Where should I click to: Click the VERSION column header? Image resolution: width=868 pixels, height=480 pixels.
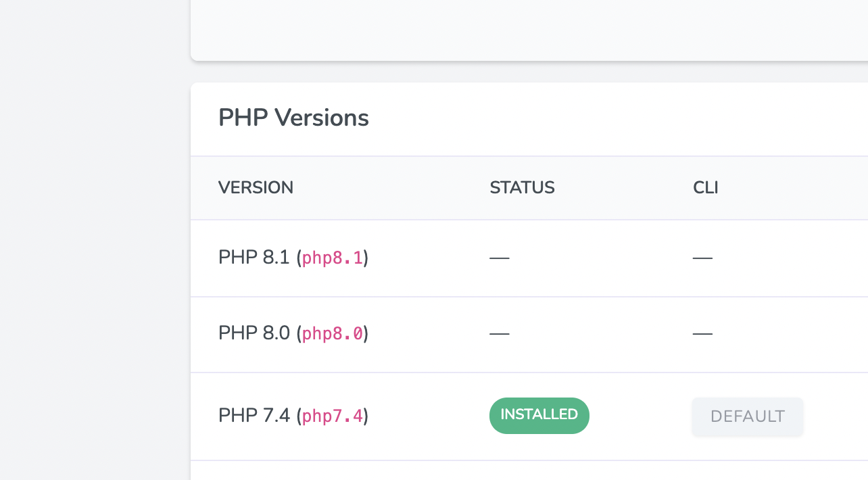click(256, 188)
